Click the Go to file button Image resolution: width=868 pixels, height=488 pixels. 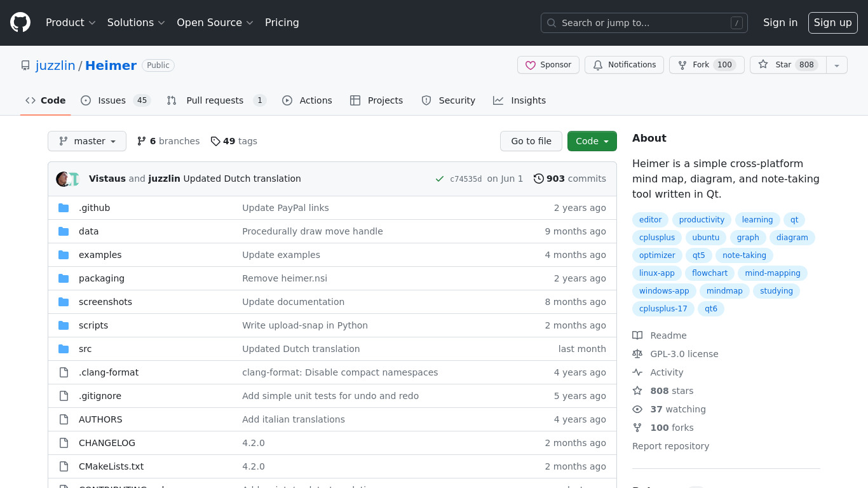(x=531, y=141)
